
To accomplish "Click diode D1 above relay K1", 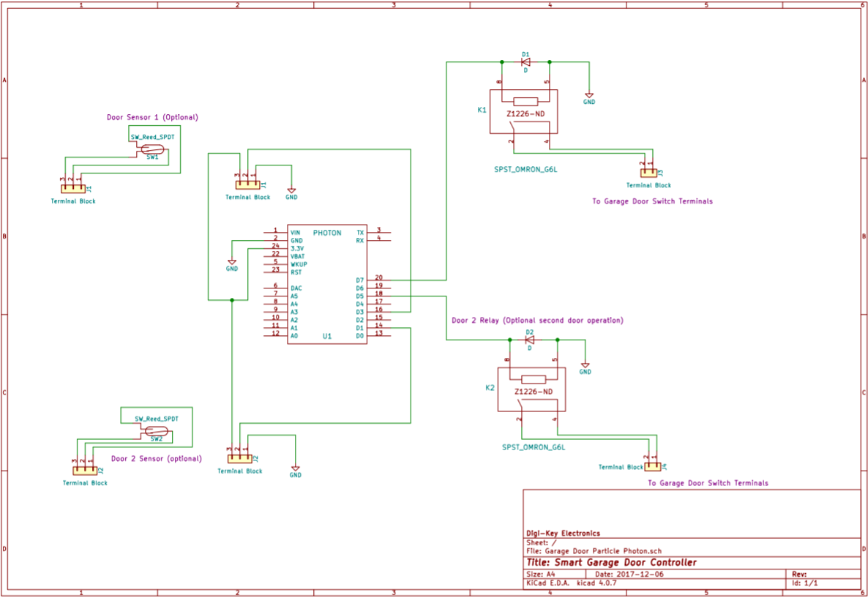I will [525, 62].
